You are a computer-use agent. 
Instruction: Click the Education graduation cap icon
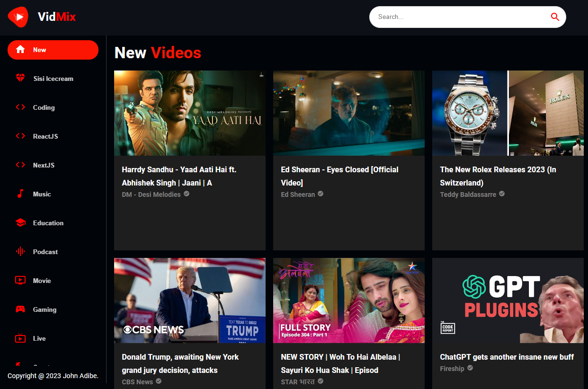21,222
